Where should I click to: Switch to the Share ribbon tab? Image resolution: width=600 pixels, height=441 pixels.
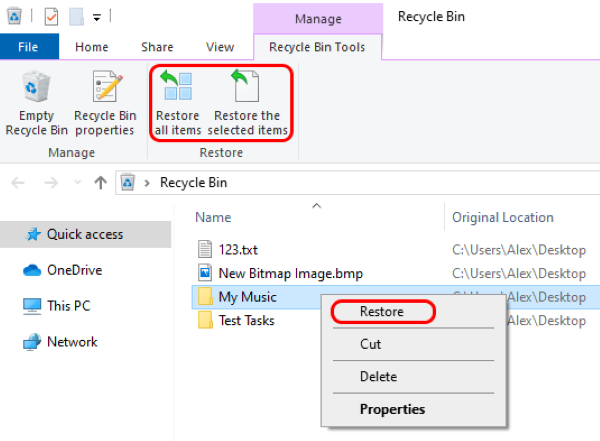[x=157, y=47]
